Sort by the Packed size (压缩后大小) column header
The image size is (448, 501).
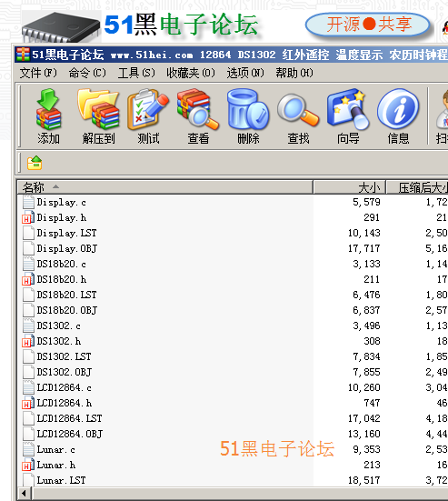pos(417,187)
